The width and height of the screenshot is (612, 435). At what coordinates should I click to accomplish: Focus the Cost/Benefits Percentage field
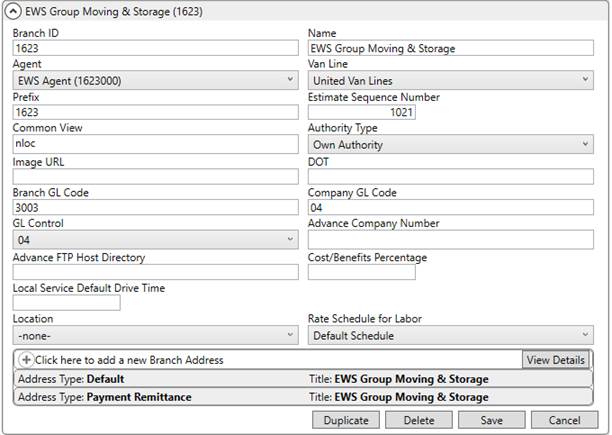(361, 272)
